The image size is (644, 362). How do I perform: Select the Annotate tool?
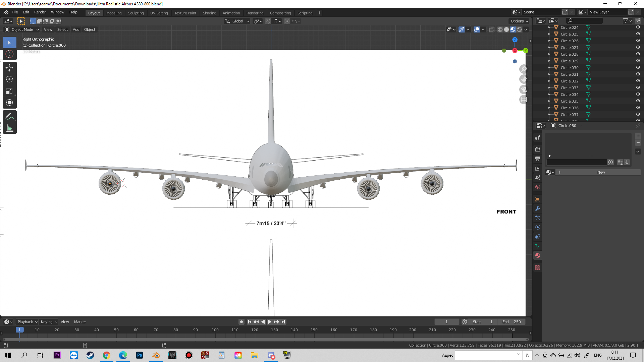10,116
